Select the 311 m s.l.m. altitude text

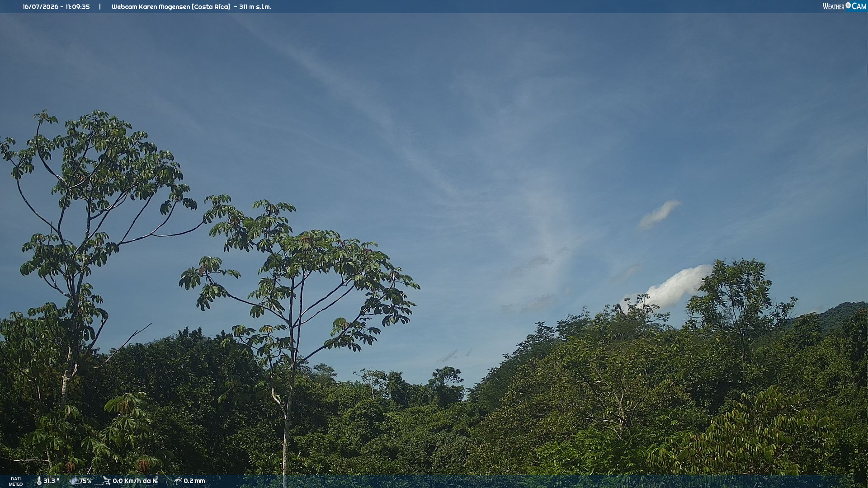(x=255, y=7)
